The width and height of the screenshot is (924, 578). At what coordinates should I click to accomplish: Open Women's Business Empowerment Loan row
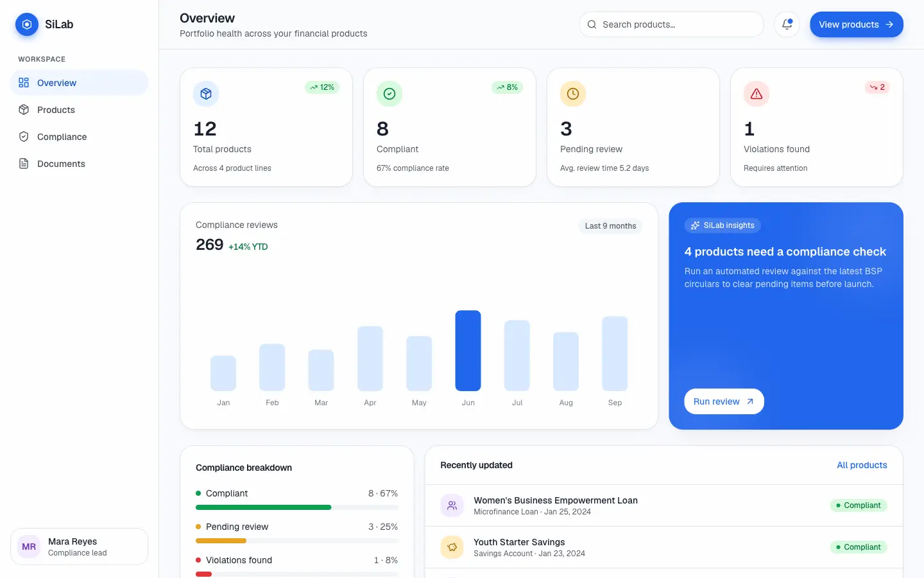[664, 505]
